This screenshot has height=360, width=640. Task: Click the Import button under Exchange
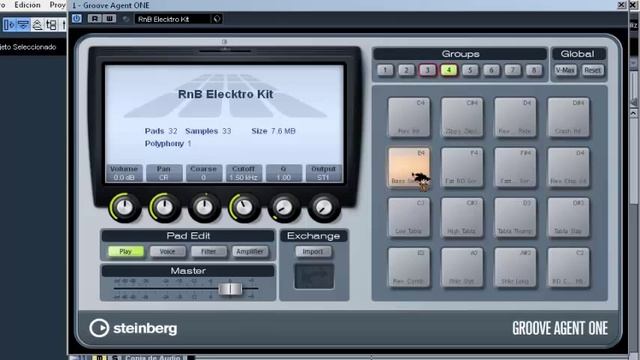[x=313, y=251]
